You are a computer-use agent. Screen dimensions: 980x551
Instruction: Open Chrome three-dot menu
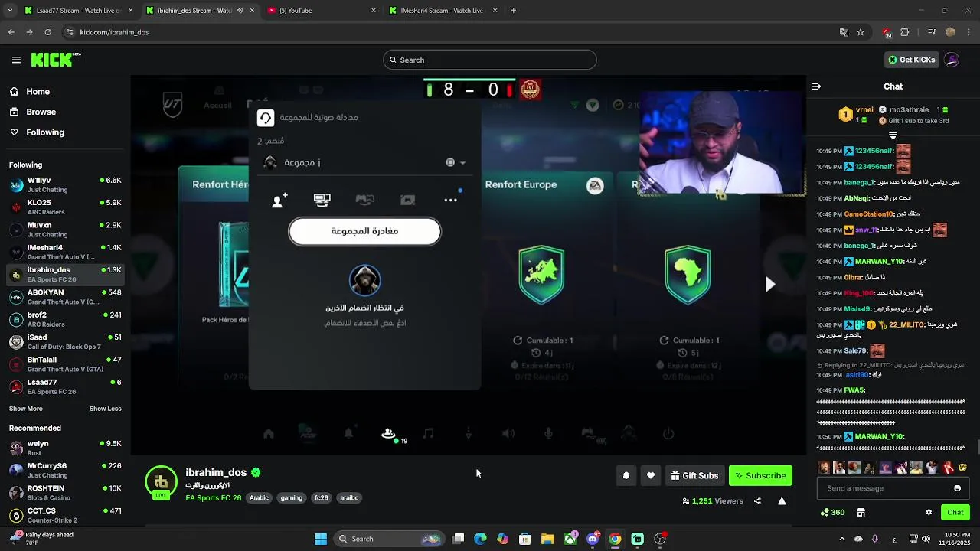(x=967, y=32)
